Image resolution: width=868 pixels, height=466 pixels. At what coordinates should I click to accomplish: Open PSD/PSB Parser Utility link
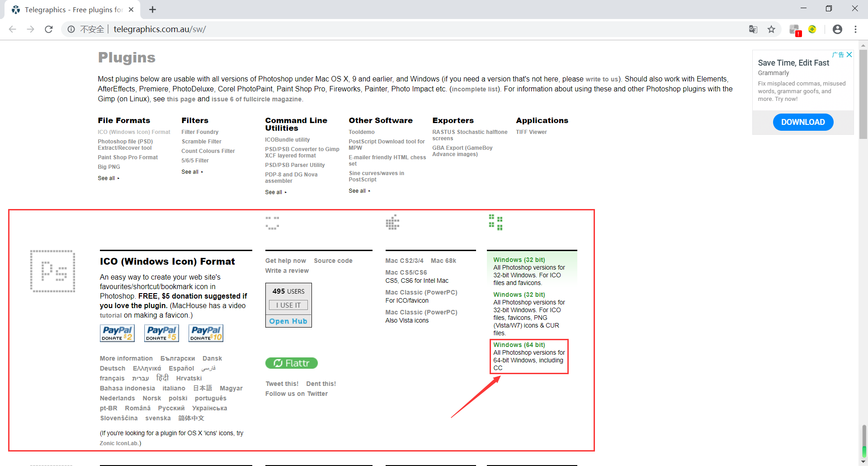[x=295, y=165]
